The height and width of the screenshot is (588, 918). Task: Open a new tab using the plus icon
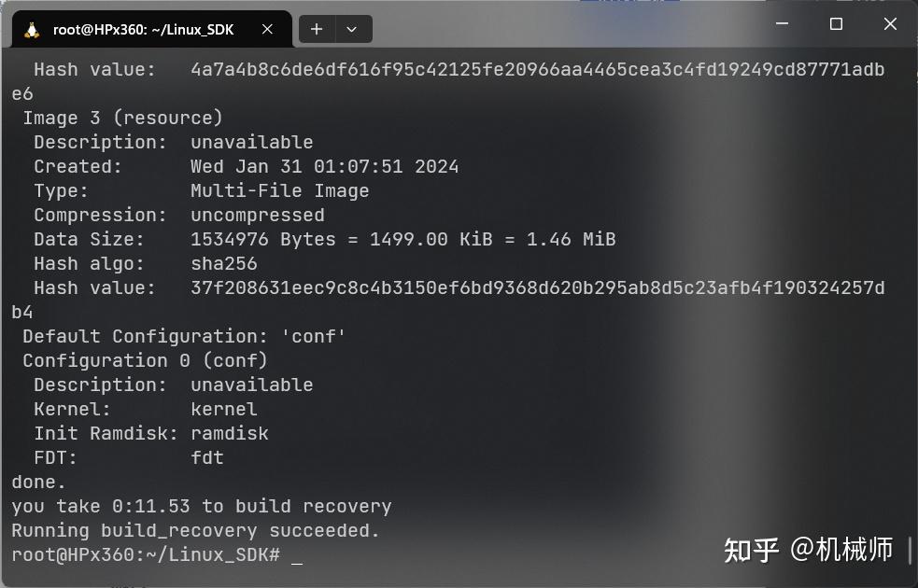click(x=316, y=29)
